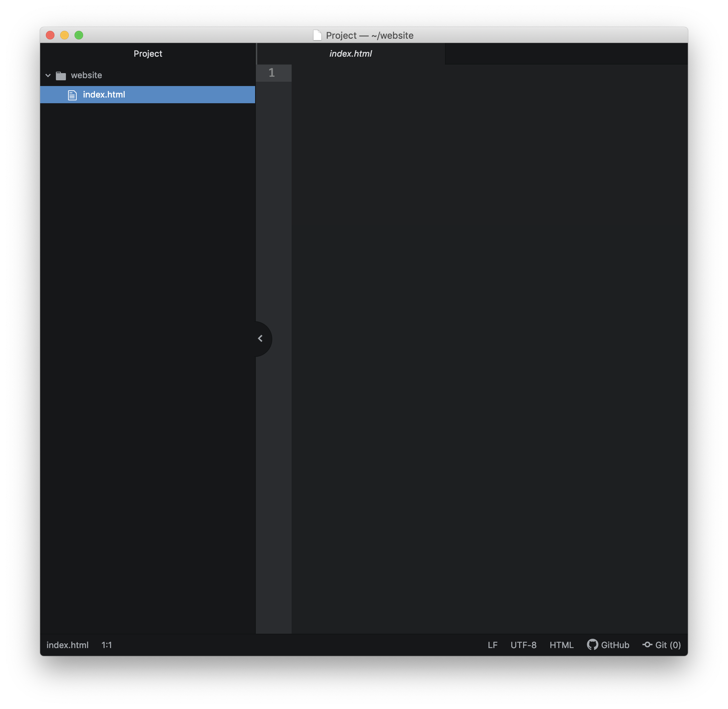
Task: Select the index.html editor tab
Action: click(x=350, y=54)
